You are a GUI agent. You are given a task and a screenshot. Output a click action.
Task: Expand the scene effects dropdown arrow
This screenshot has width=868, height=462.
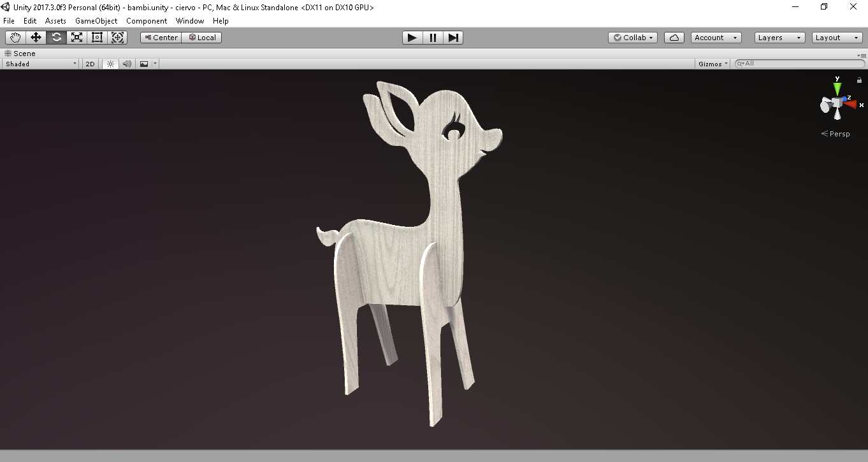(x=155, y=64)
